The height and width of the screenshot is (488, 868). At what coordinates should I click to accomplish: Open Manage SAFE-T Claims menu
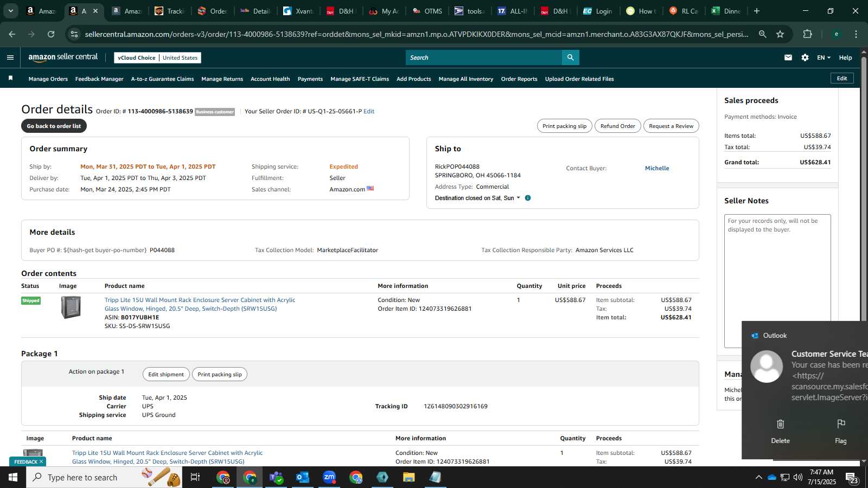pyautogui.click(x=360, y=79)
